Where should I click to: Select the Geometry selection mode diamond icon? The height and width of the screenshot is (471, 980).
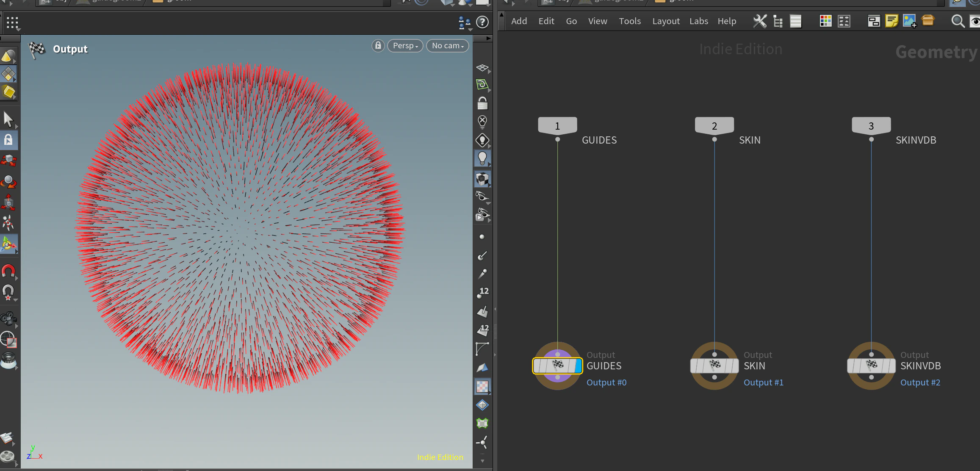(8, 74)
